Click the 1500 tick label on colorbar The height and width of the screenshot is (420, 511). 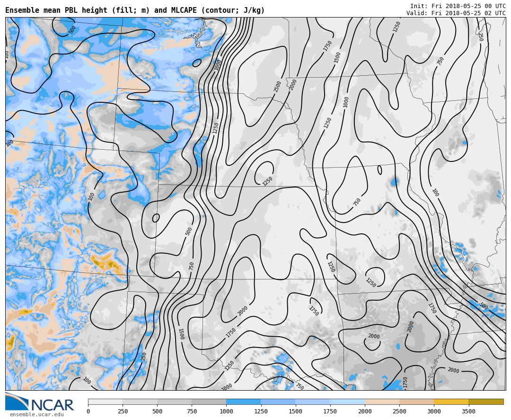coord(295,411)
